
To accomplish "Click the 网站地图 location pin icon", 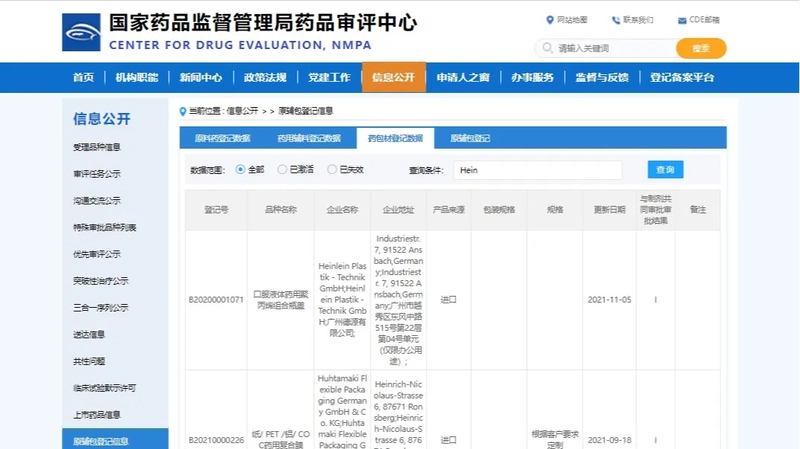I will tap(549, 20).
